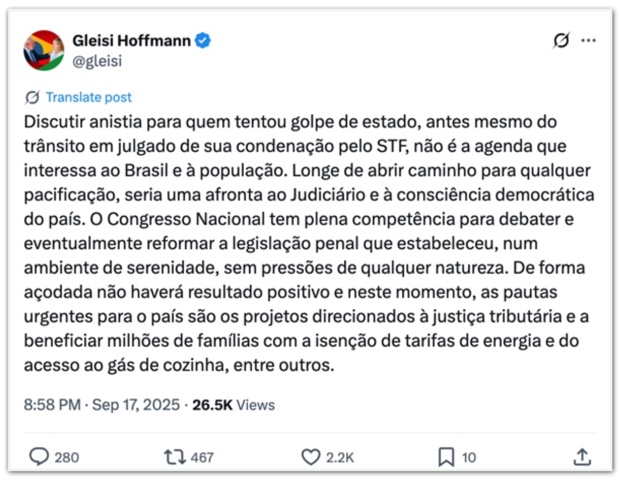Click the repost arrows icon
619x480 pixels.
[175, 457]
